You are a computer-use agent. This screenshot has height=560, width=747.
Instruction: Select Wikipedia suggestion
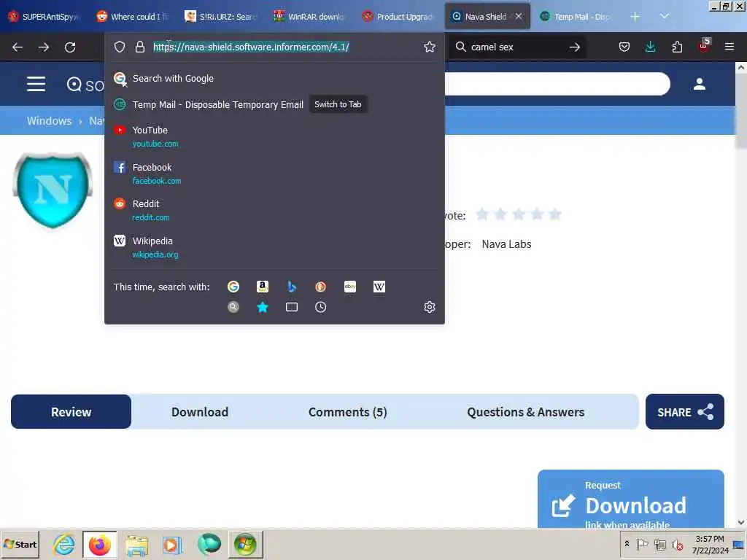[x=274, y=247]
